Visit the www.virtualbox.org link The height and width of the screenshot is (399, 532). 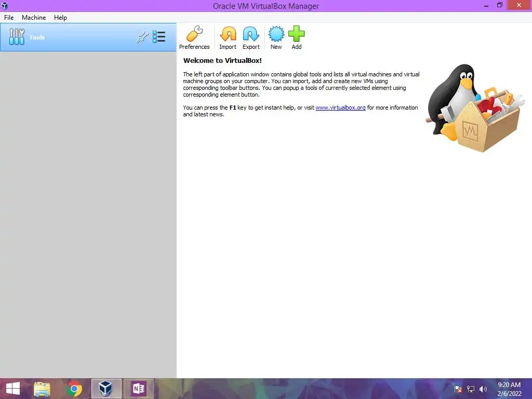pos(340,108)
